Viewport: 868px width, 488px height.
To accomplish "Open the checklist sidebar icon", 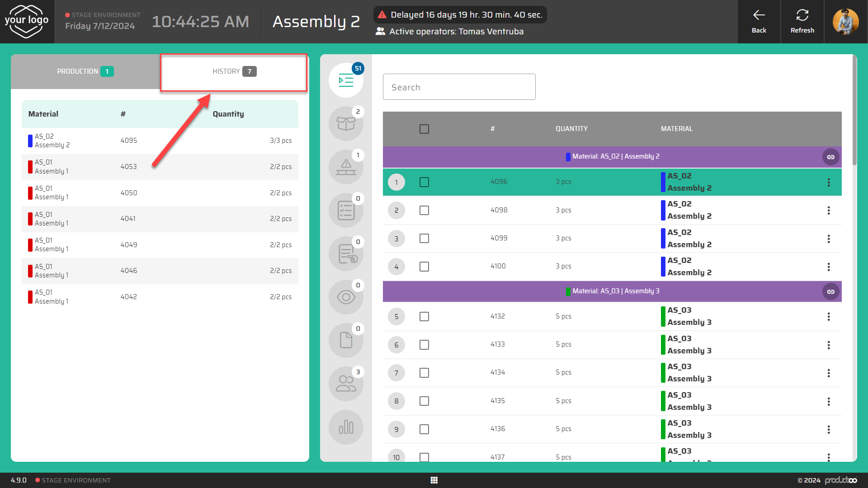I will (x=346, y=211).
